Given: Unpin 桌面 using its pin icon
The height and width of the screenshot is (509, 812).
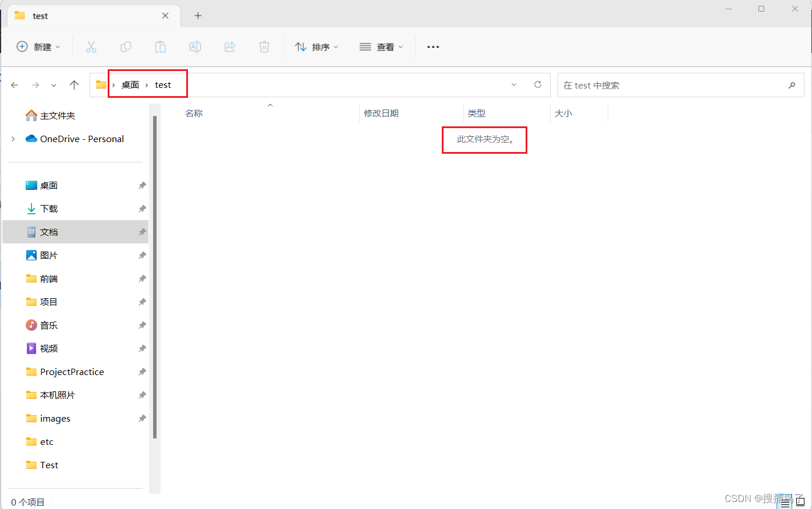Looking at the screenshot, I should click(142, 185).
